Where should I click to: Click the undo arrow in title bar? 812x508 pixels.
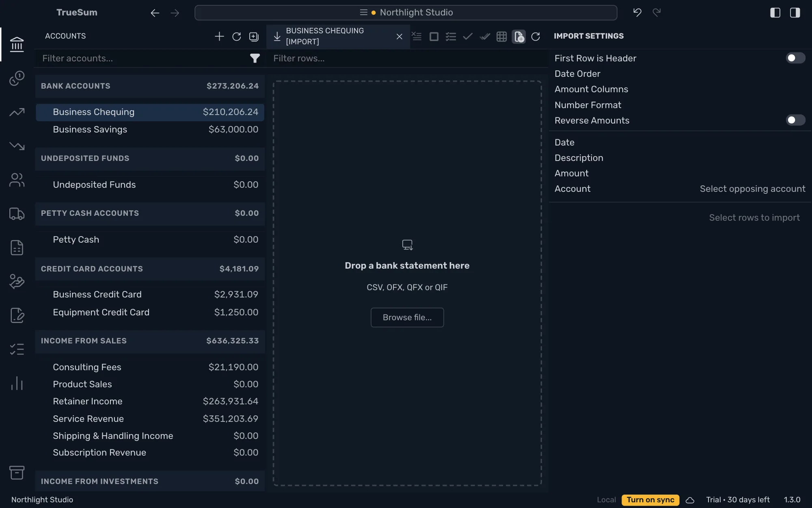pos(637,13)
